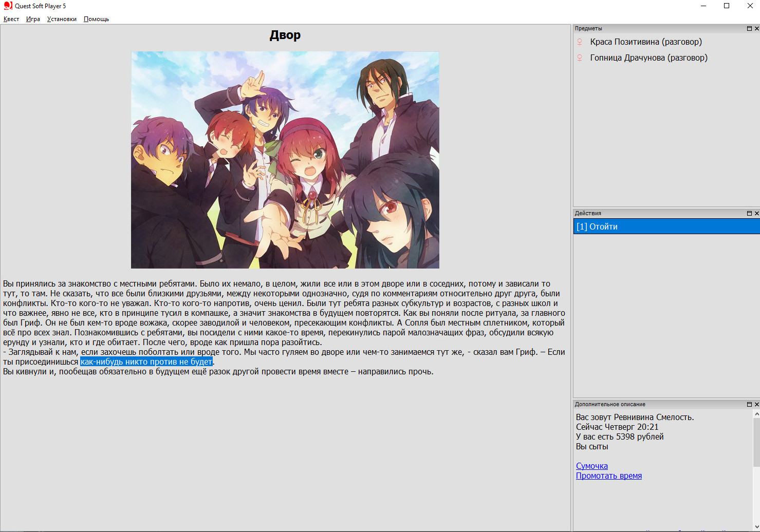Click the text 'Сейчас Четверг 20:21'
Viewport: 760px width, 532px height.
point(617,427)
